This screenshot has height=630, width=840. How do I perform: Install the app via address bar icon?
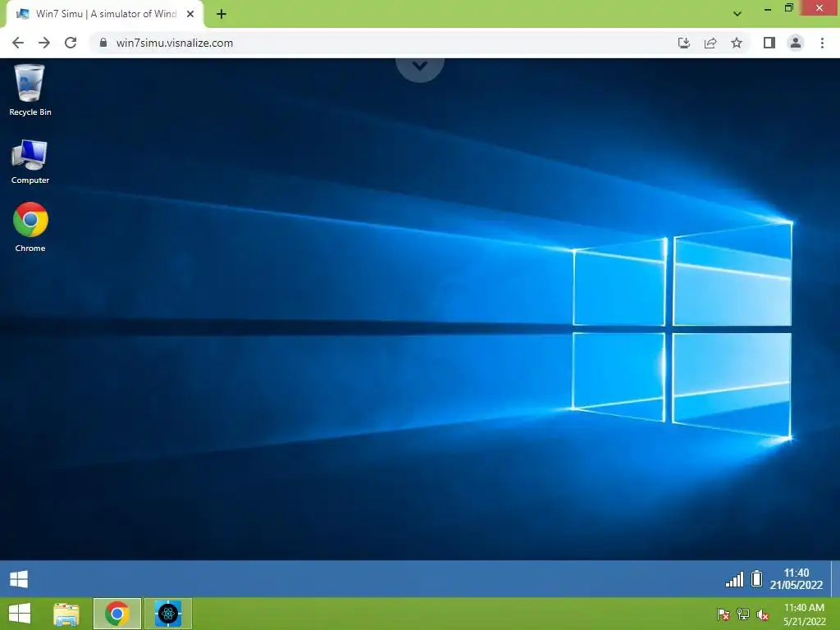[x=684, y=43]
